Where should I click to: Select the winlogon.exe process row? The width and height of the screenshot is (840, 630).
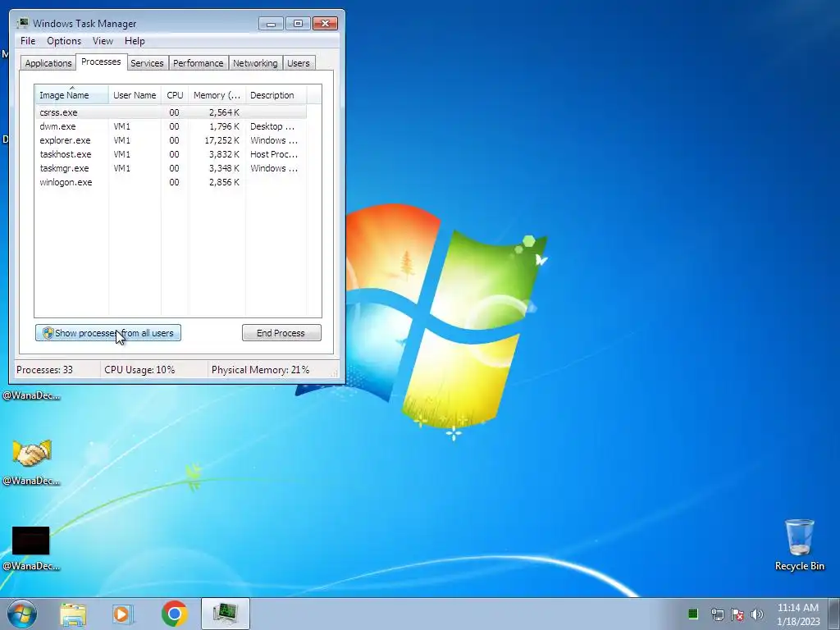click(x=171, y=182)
